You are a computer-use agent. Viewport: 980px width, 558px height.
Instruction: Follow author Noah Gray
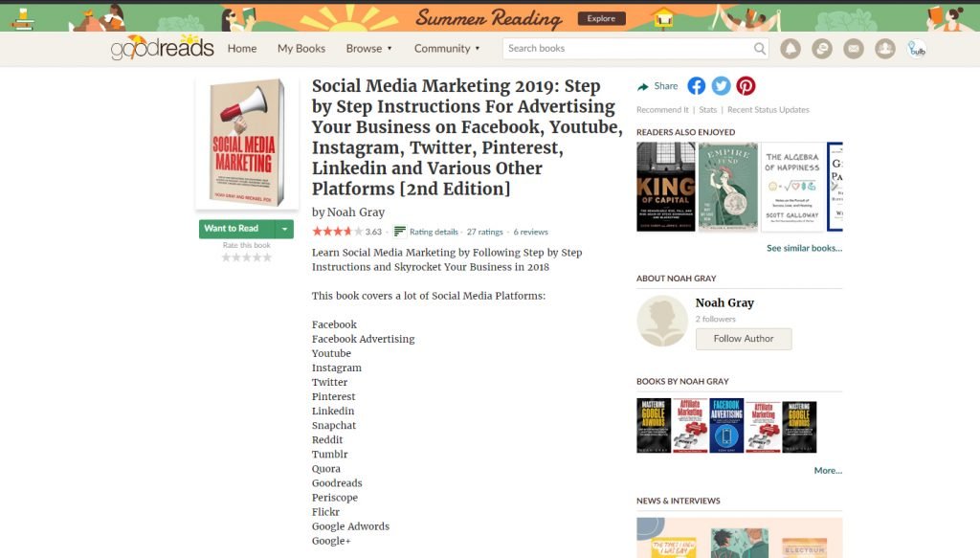pos(744,339)
